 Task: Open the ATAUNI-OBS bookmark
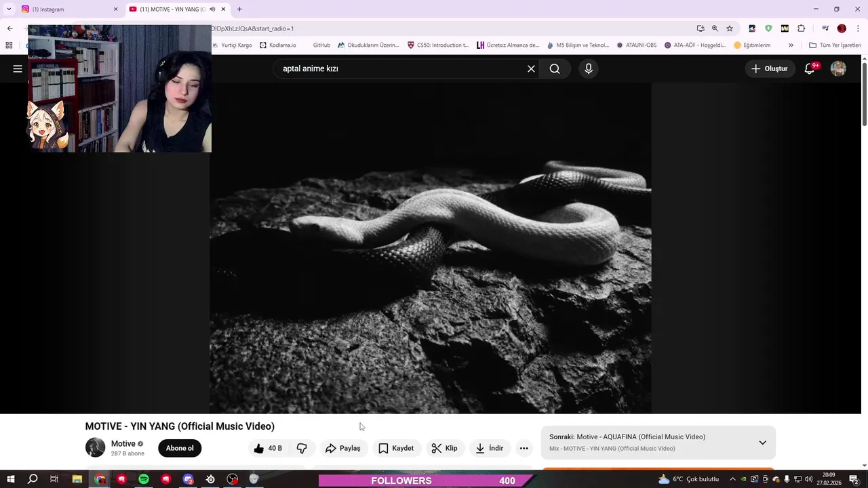[x=636, y=45]
